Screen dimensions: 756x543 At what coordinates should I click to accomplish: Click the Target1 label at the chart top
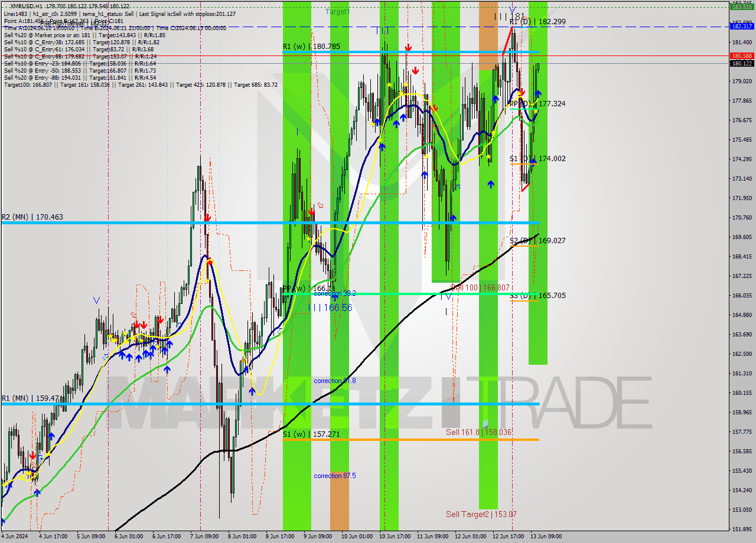point(337,12)
